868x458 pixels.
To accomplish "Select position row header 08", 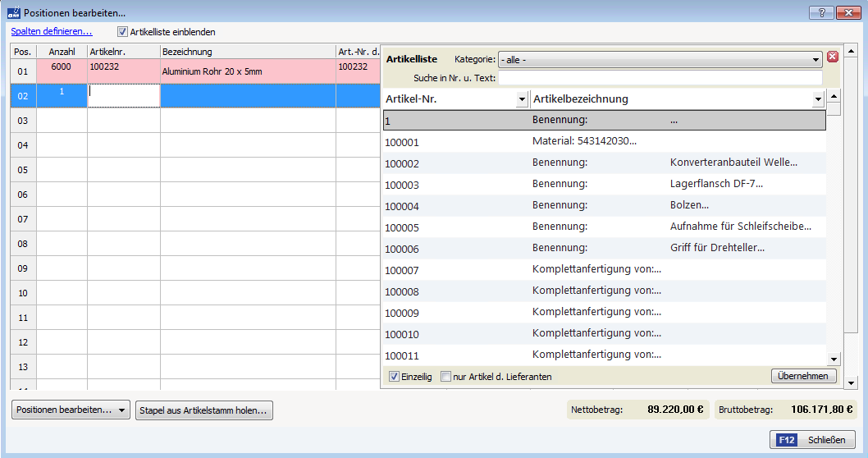I will (x=23, y=244).
